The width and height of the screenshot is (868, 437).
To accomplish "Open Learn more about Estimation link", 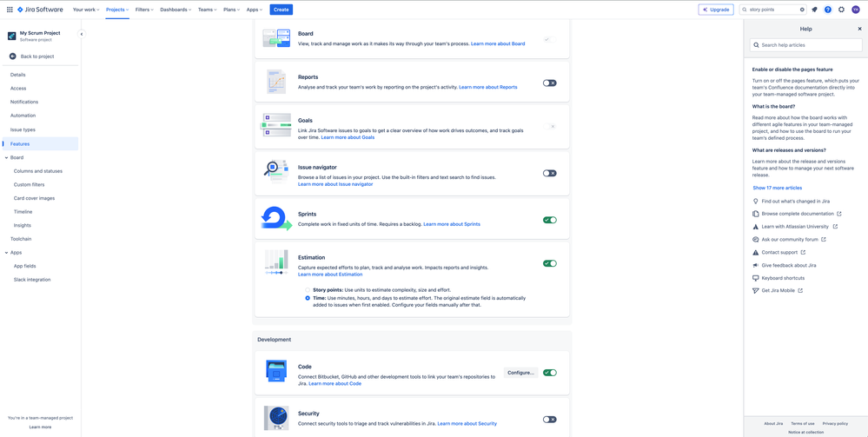I will (330, 275).
